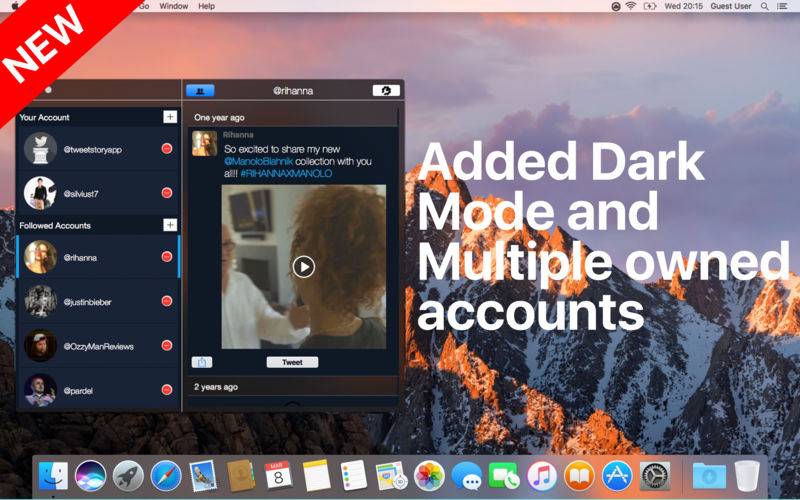Select the @silviust7 account row
Image resolution: width=800 pixels, height=500 pixels.
[x=98, y=193]
